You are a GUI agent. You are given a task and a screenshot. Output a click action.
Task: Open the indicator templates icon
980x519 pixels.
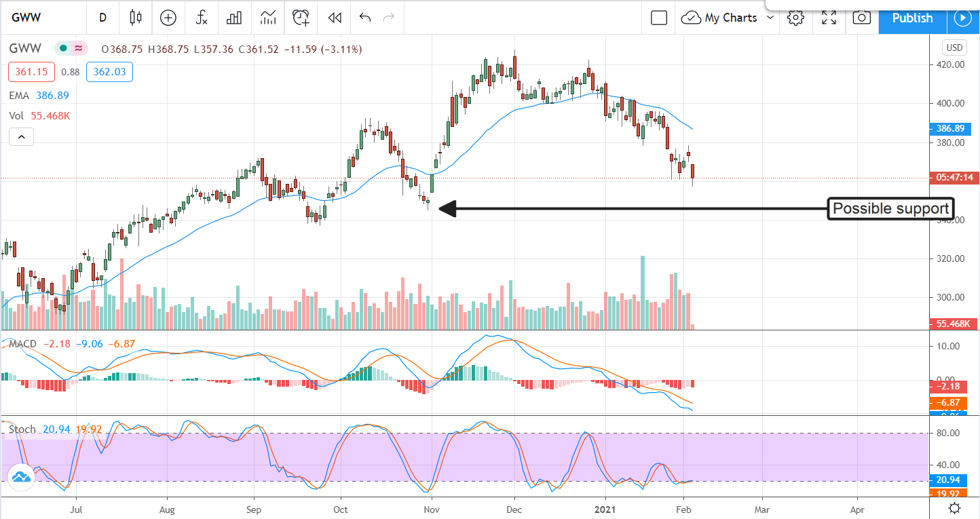point(267,18)
